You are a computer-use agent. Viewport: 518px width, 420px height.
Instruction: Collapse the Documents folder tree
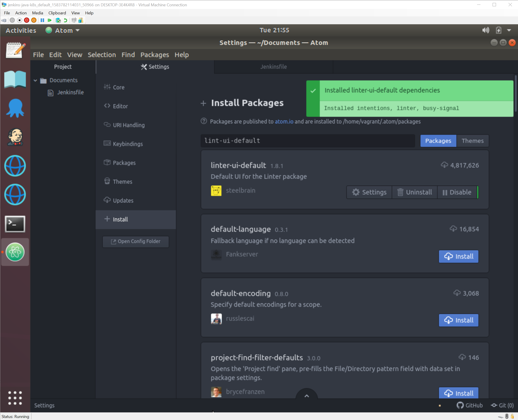(x=35, y=80)
